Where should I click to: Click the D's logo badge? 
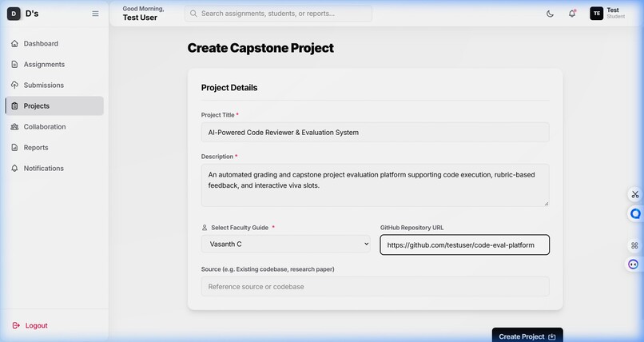(14, 14)
